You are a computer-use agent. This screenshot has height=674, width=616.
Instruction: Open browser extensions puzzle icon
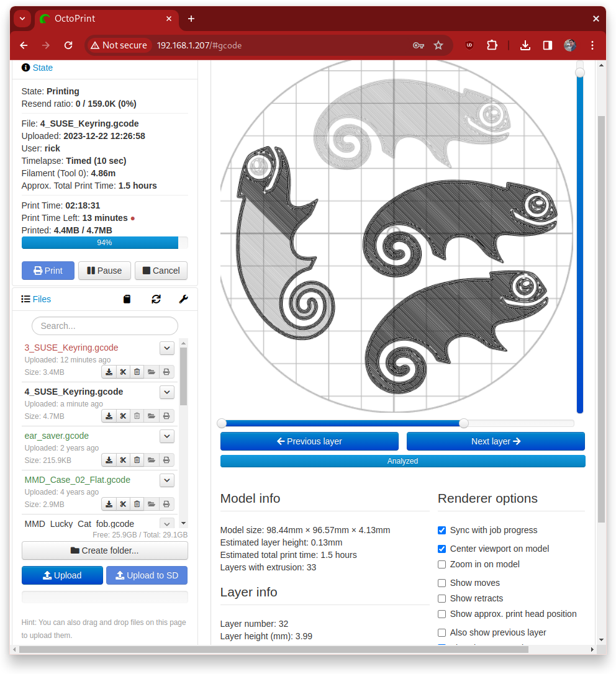pos(492,45)
